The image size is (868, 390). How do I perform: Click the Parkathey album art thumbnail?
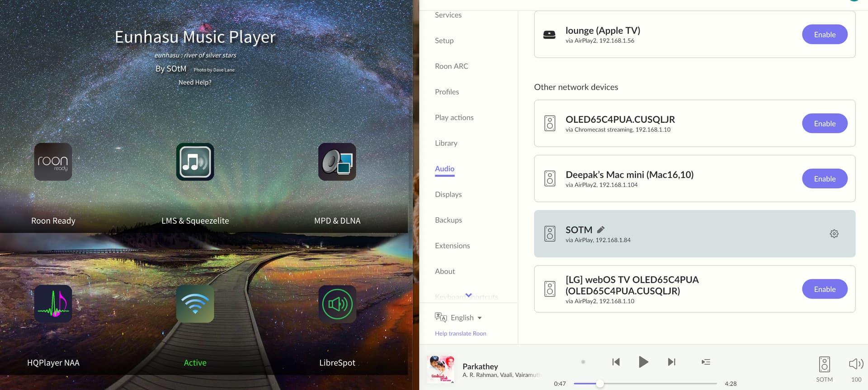tap(441, 369)
